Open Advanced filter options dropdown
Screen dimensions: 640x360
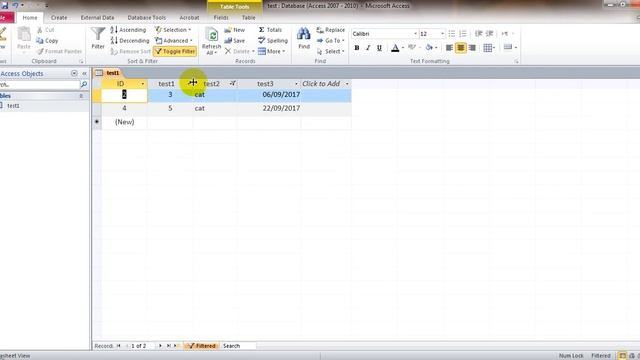point(173,40)
